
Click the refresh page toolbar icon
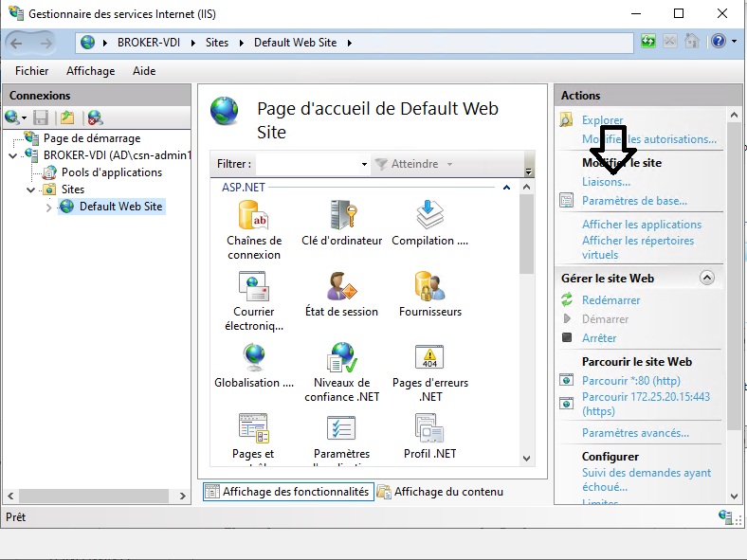pyautogui.click(x=647, y=42)
